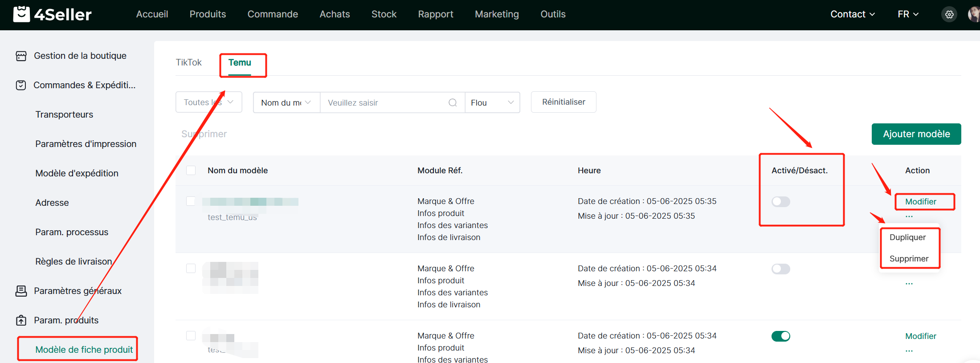
Task: Click the Module Réf. column header
Action: click(440, 171)
